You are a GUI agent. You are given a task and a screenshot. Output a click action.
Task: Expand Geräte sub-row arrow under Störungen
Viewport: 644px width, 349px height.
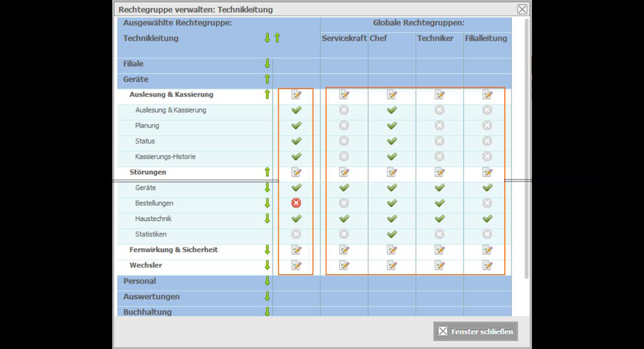click(x=267, y=188)
